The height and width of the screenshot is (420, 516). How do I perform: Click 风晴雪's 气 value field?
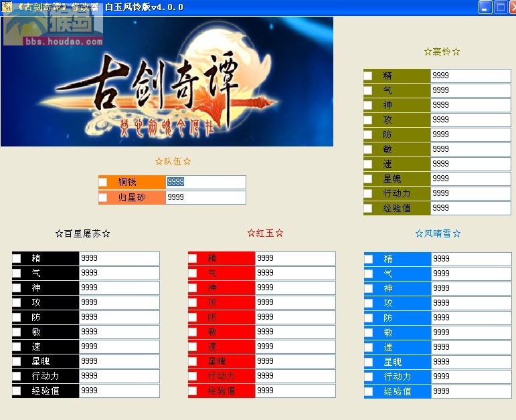click(471, 274)
